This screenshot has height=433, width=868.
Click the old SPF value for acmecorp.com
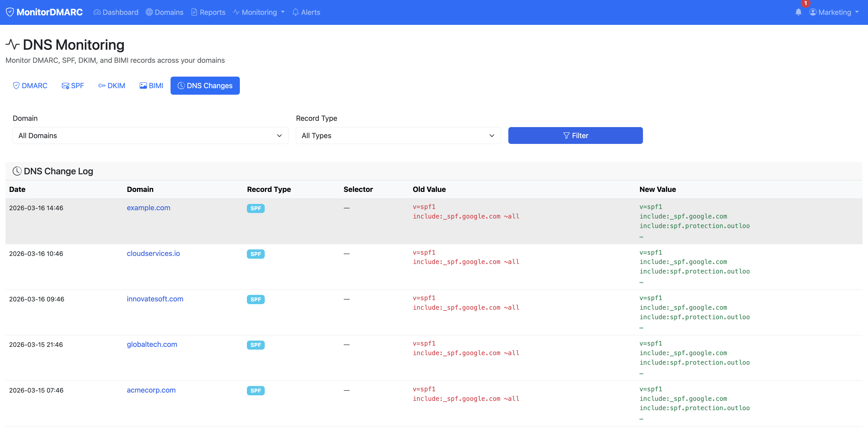466,394
